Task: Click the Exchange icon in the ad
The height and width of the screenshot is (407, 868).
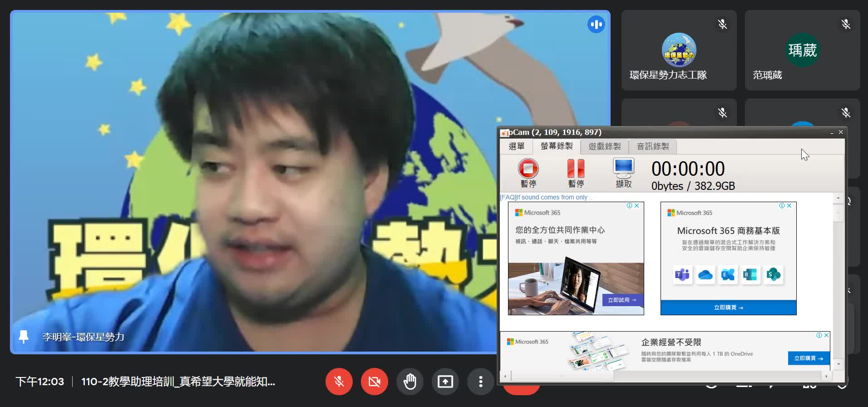Action: 728,274
